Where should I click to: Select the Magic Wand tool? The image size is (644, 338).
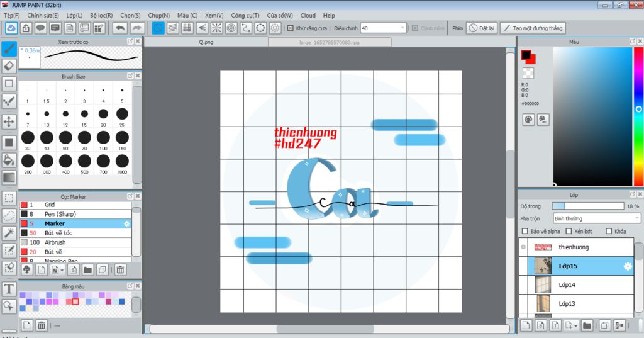coord(9,233)
